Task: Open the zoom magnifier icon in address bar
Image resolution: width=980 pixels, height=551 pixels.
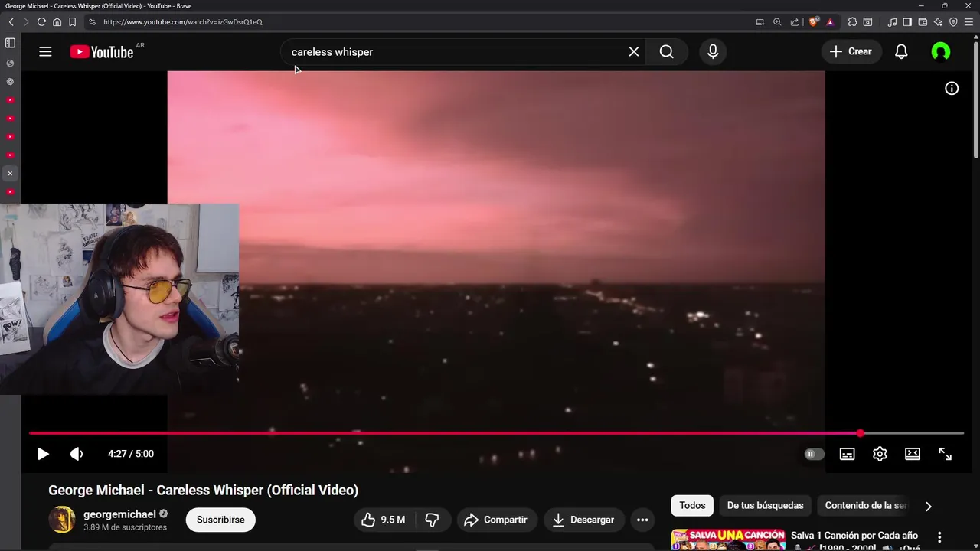Action: pyautogui.click(x=777, y=22)
